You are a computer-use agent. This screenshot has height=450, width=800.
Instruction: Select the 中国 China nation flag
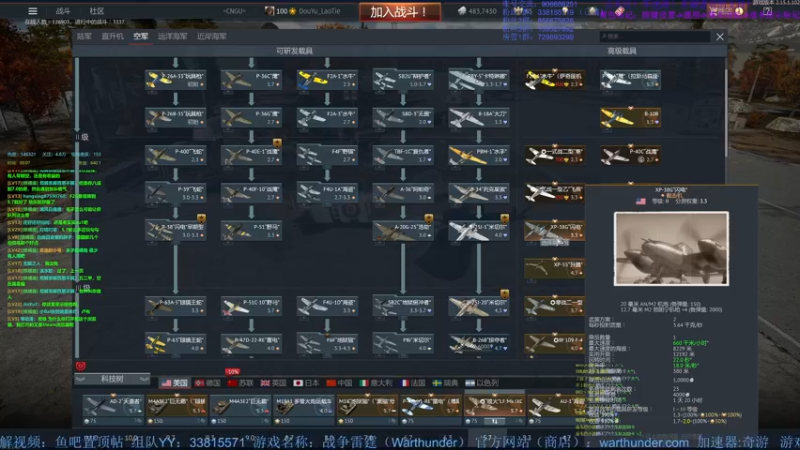tap(339, 383)
